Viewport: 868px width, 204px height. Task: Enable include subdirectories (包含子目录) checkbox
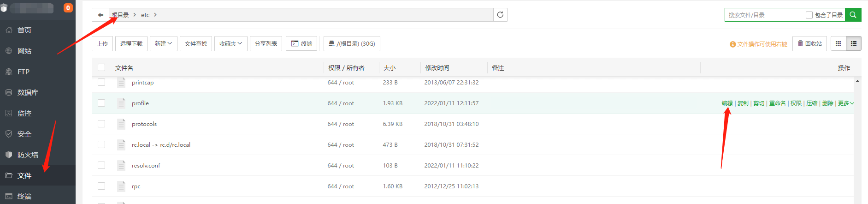[x=809, y=15]
